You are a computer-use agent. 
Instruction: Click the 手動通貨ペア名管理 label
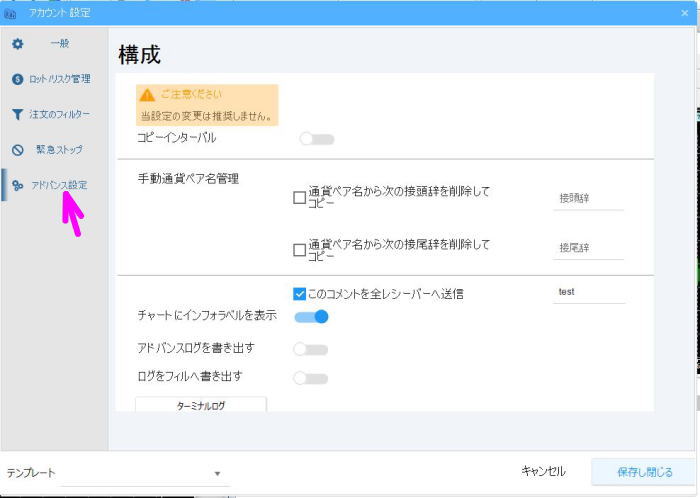[188, 179]
